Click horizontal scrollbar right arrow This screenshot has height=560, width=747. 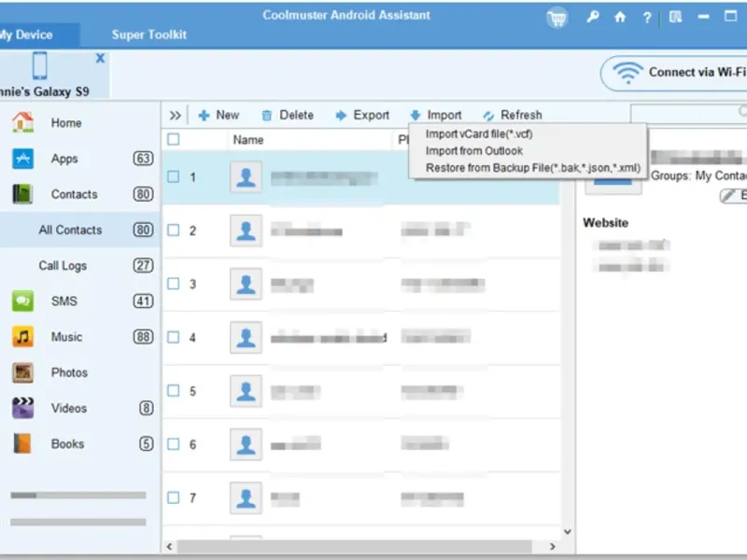(553, 547)
